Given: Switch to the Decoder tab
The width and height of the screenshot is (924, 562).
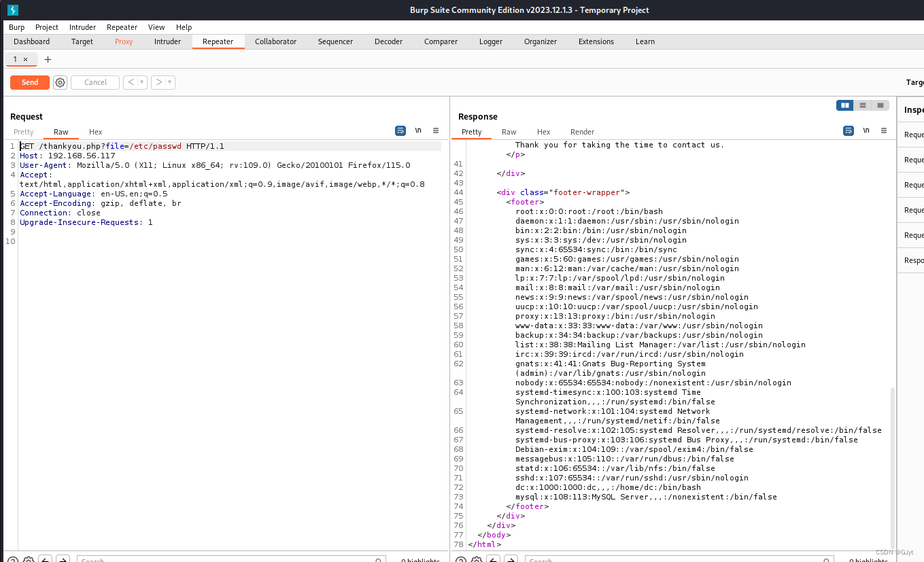Looking at the screenshot, I should tap(389, 41).
